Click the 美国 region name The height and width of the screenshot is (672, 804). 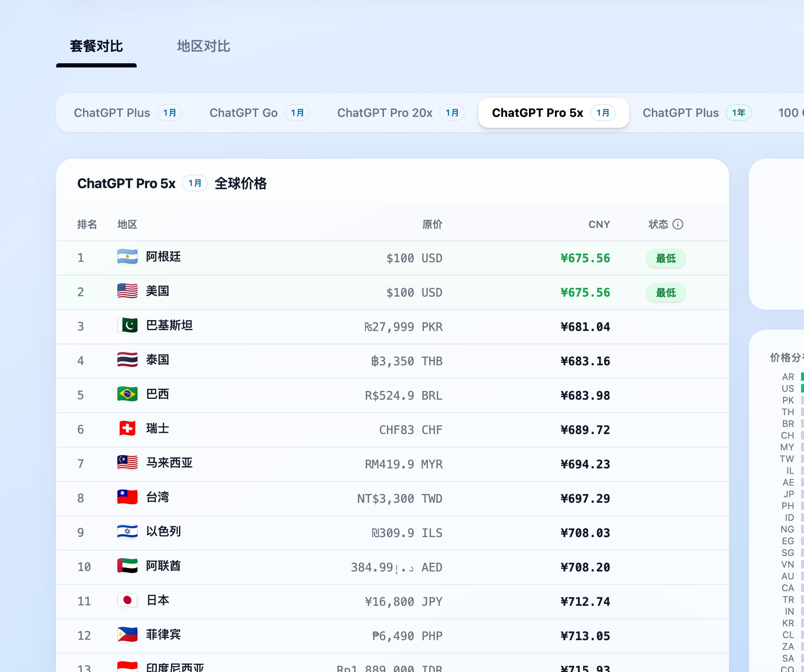click(x=157, y=291)
